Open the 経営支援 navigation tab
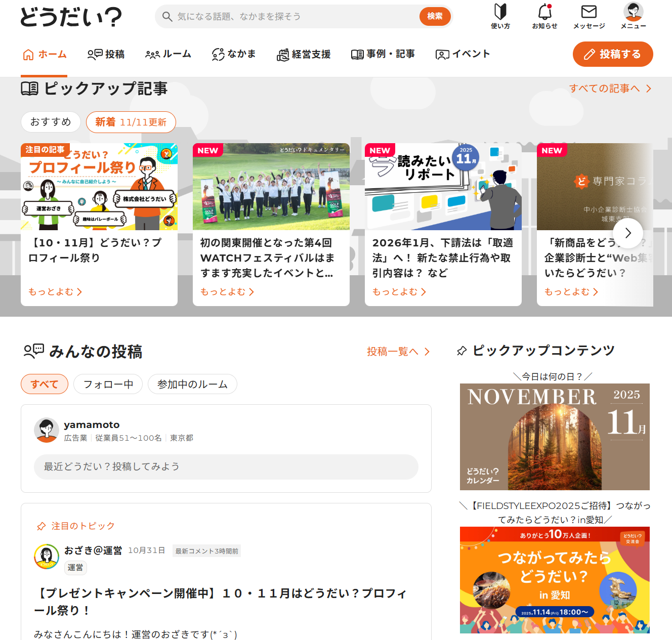This screenshot has width=672, height=640. (304, 54)
